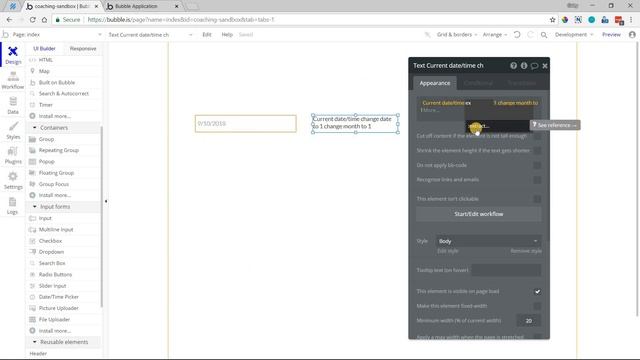Click the date input on canvas
Screen dimensions: 640x360
(x=245, y=124)
